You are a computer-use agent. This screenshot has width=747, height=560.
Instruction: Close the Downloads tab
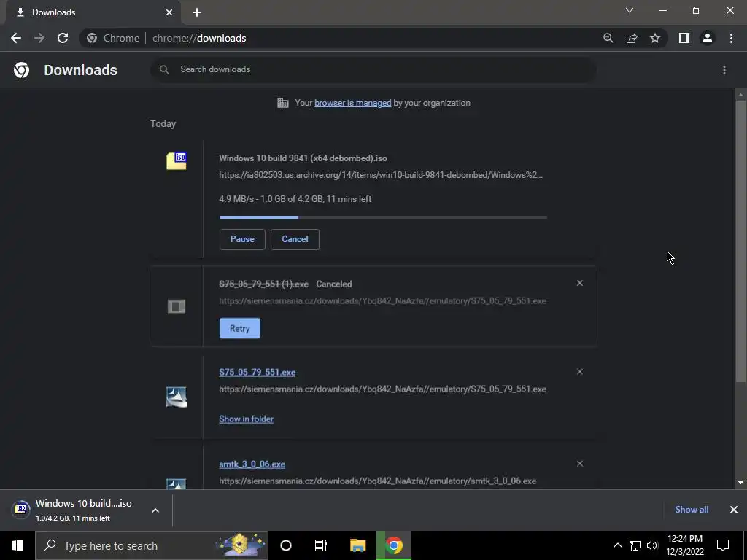coord(169,12)
